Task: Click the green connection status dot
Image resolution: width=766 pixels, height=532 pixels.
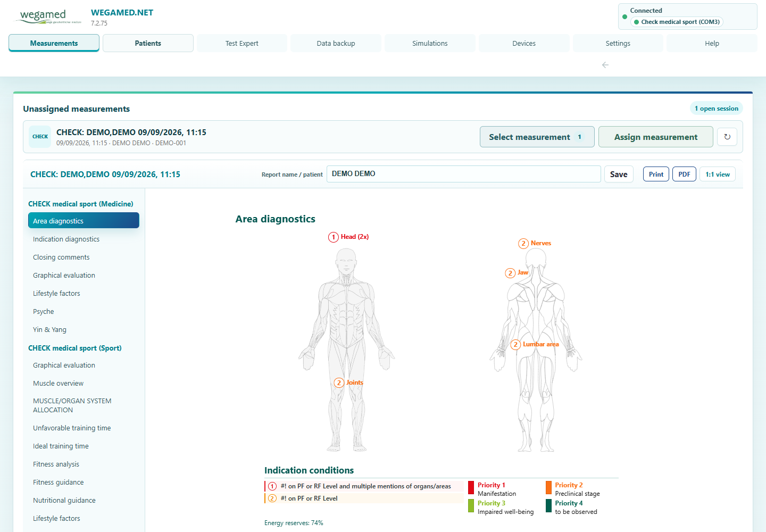Action: click(x=625, y=16)
